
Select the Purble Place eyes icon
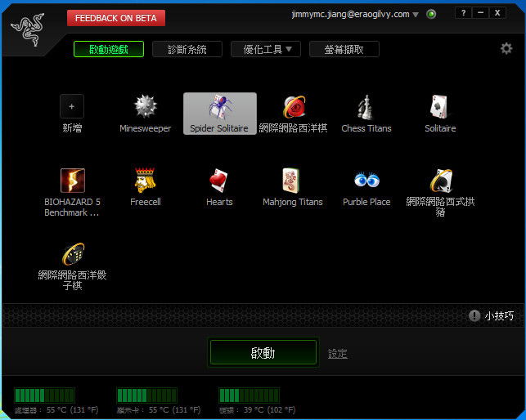pyautogui.click(x=366, y=180)
